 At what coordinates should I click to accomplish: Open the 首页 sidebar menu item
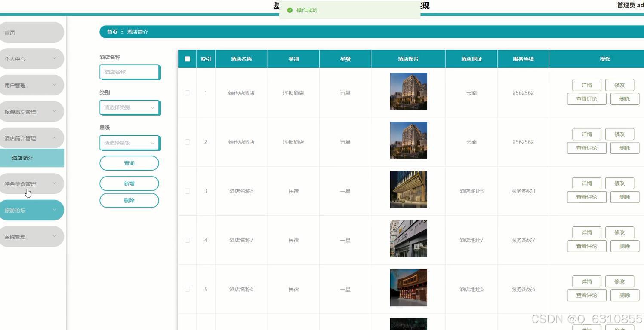coord(31,32)
